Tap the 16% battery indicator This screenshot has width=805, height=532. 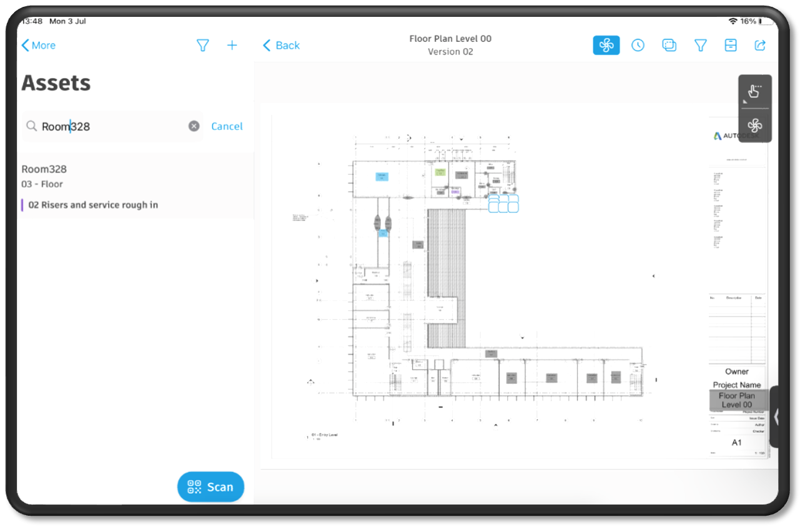click(x=757, y=21)
